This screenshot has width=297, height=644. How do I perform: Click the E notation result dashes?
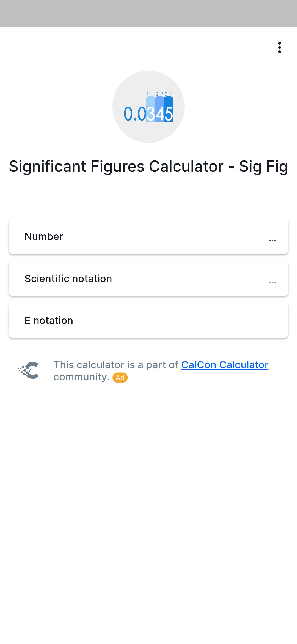coord(272,324)
